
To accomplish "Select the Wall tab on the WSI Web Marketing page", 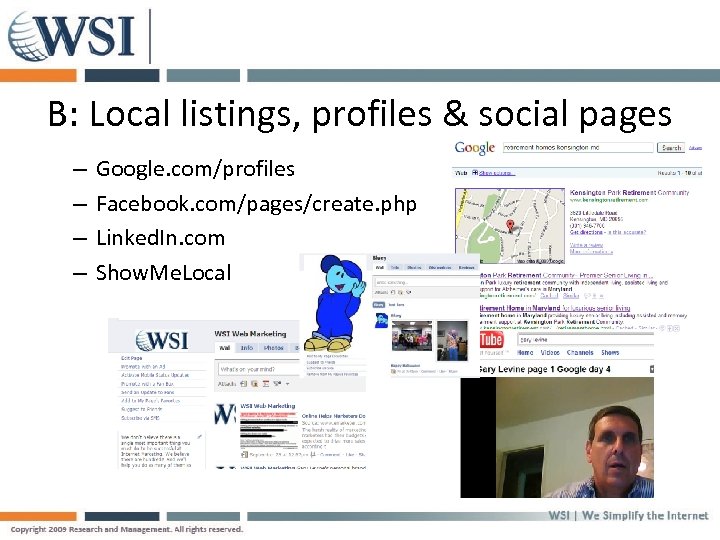I will [224, 348].
